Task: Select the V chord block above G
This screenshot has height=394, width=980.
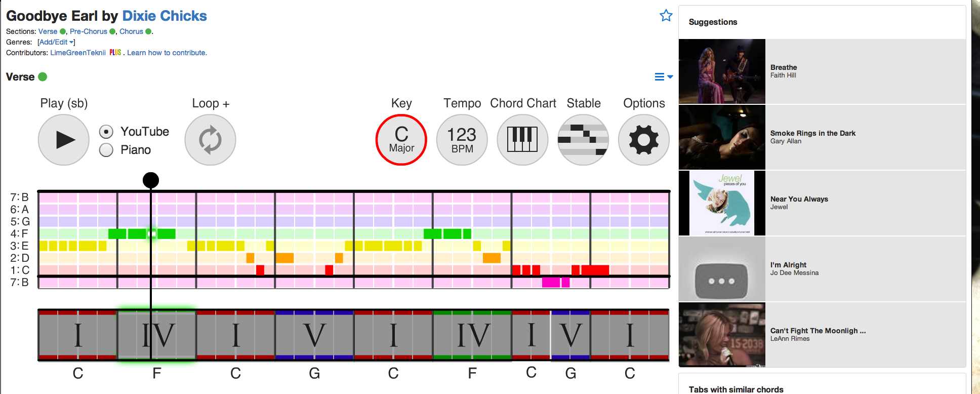Action: pos(314,335)
